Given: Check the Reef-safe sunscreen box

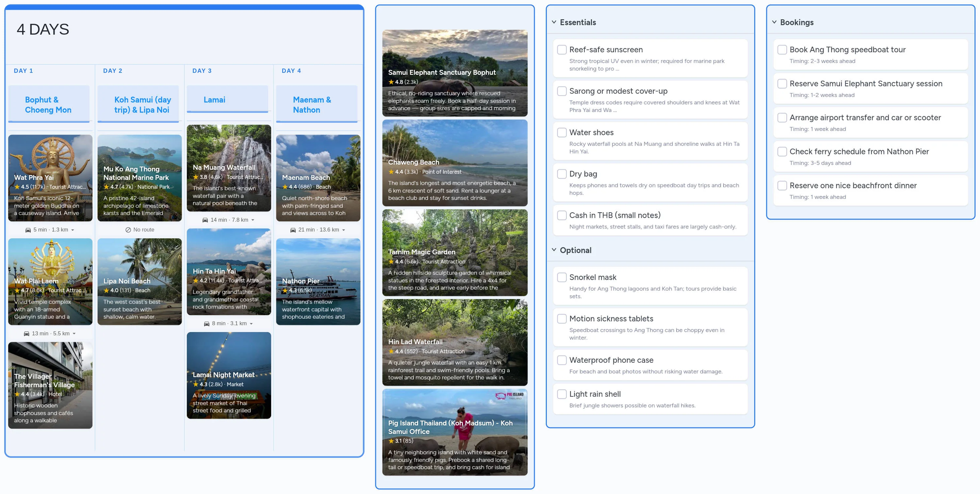Looking at the screenshot, I should pyautogui.click(x=562, y=50).
